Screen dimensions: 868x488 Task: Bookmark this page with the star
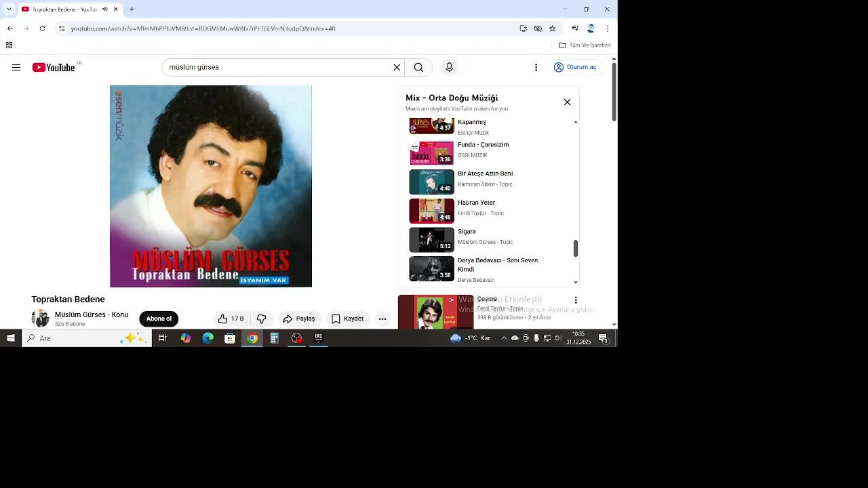click(x=552, y=28)
